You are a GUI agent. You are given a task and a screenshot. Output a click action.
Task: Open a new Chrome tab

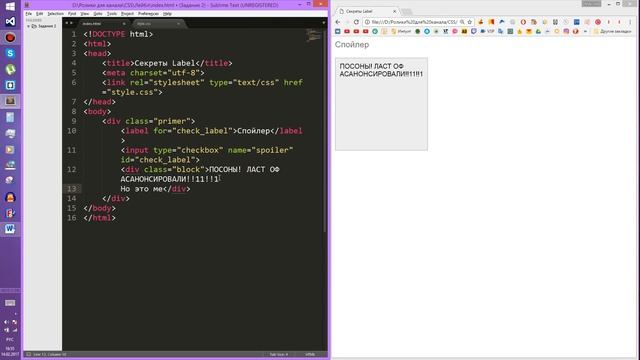point(407,11)
